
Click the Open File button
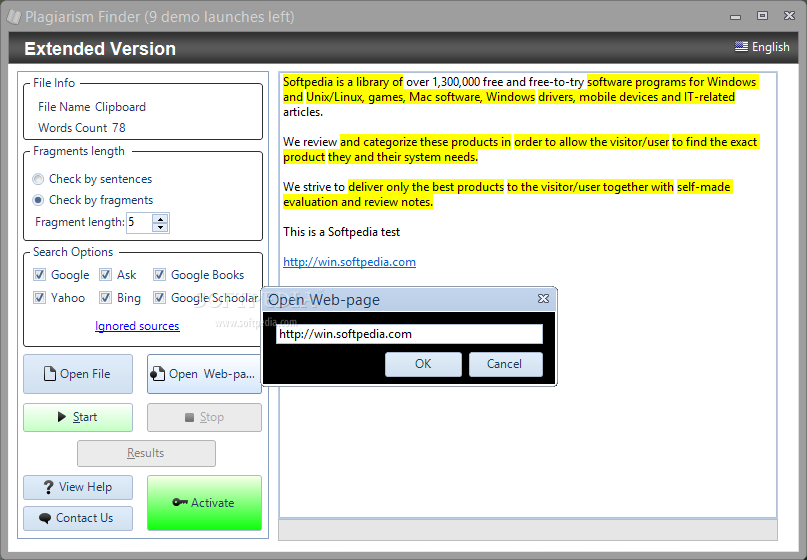point(78,374)
